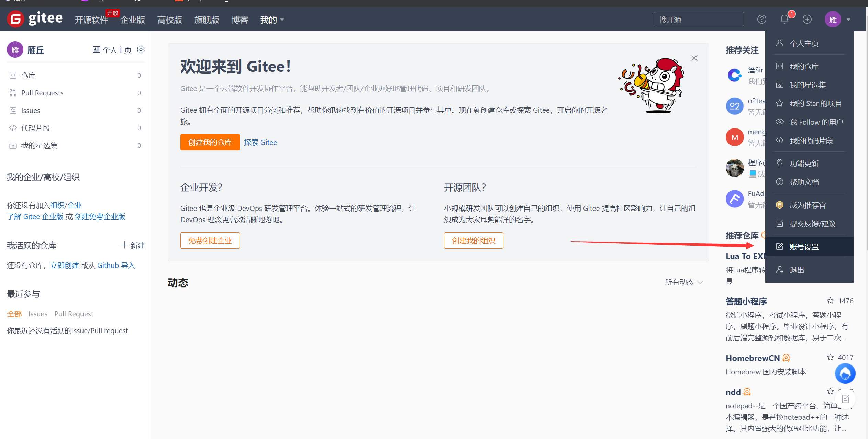The height and width of the screenshot is (439, 868).
Task: Close the welcome banner
Action: (694, 58)
